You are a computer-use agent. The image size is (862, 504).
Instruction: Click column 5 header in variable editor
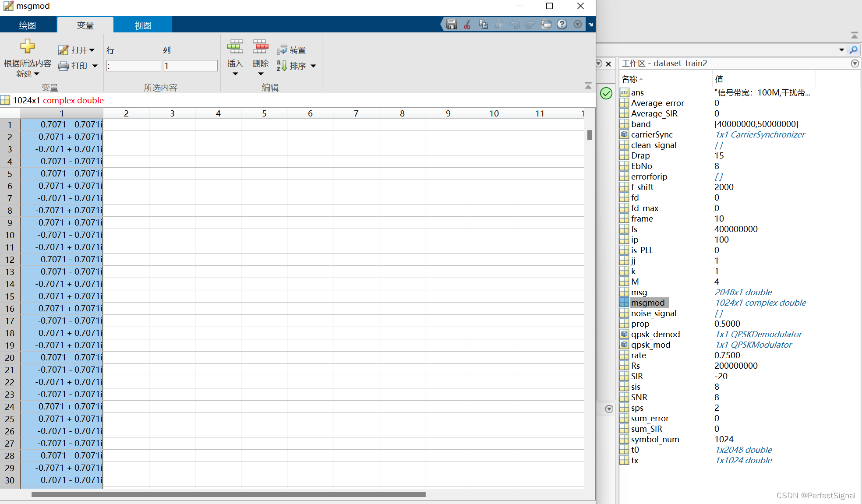pos(264,113)
